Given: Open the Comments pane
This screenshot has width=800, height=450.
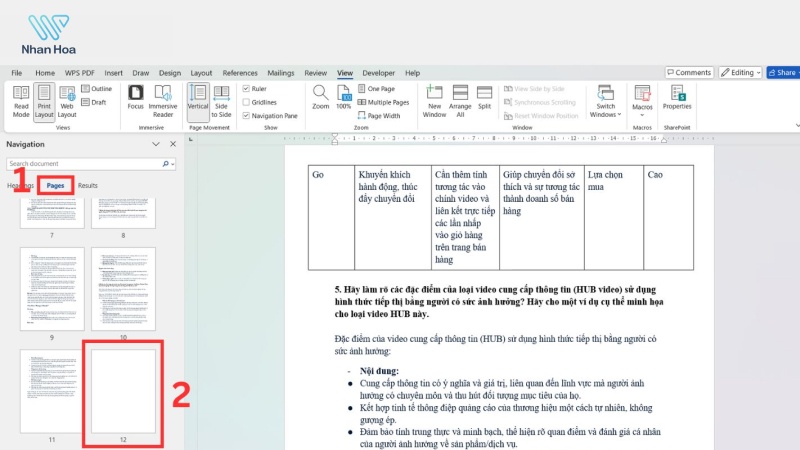Looking at the screenshot, I should pyautogui.click(x=689, y=72).
